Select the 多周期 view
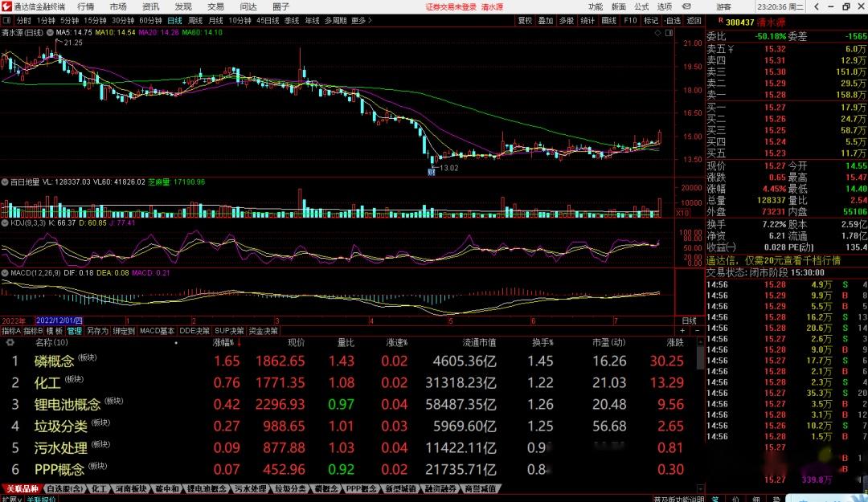Viewport: 868px width, 502px height. pos(335,20)
